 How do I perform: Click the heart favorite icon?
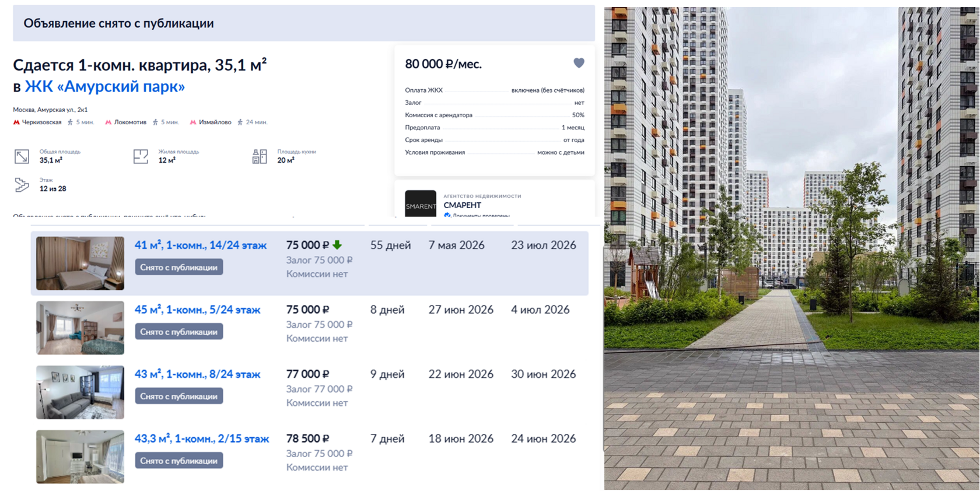pyautogui.click(x=579, y=63)
